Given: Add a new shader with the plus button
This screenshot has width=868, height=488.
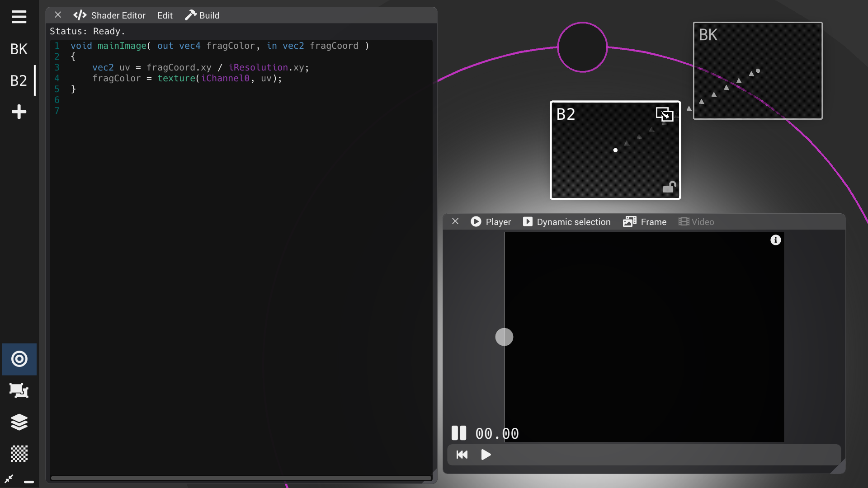Looking at the screenshot, I should coord(19,112).
